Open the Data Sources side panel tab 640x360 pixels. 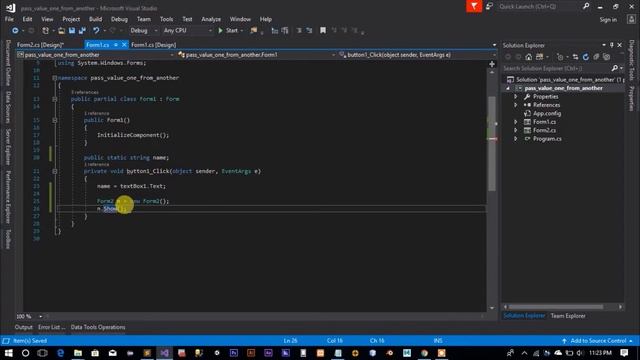click(8, 107)
